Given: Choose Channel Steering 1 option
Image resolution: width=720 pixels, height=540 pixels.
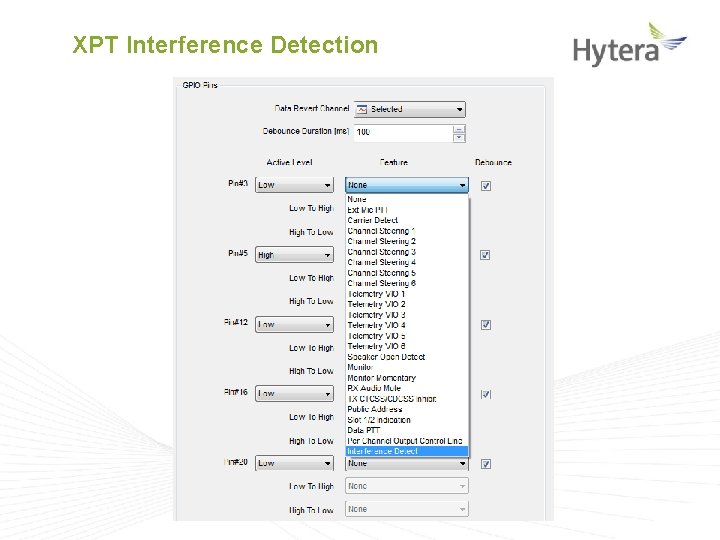Looking at the screenshot, I should [406, 231].
